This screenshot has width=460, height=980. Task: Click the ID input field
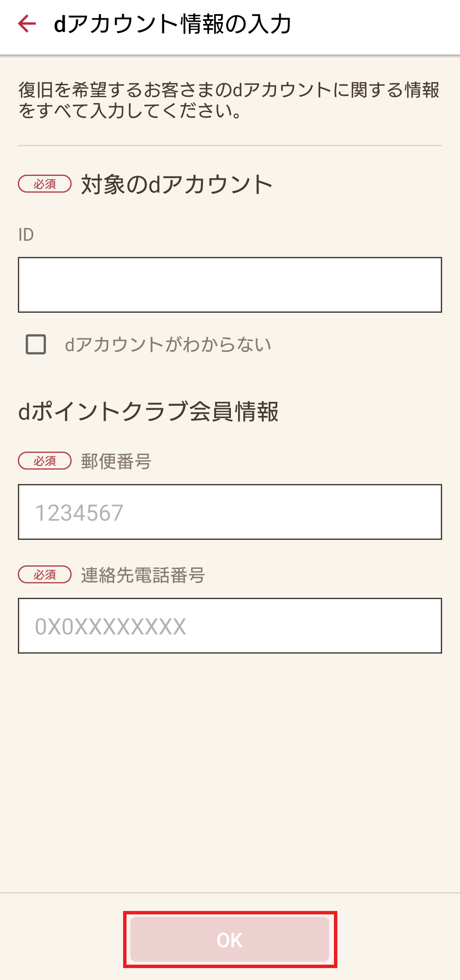point(230,285)
